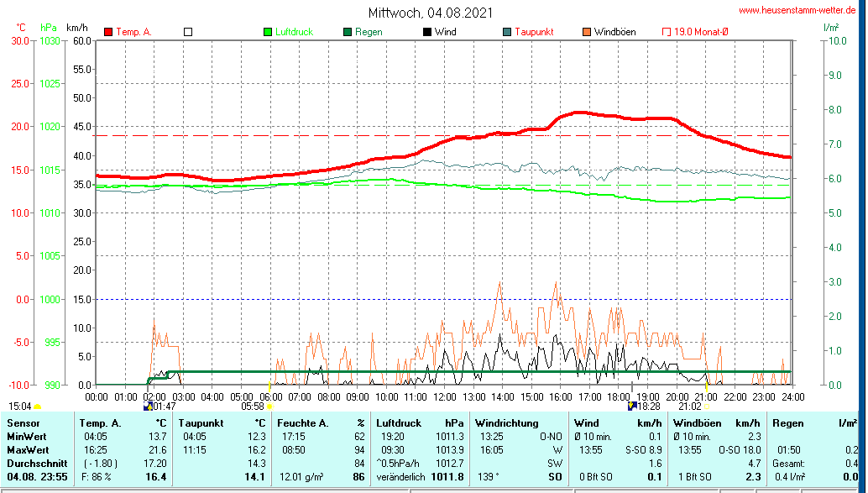Click the green hPa axis unit label
Screen dimensions: 868x493
49,28
